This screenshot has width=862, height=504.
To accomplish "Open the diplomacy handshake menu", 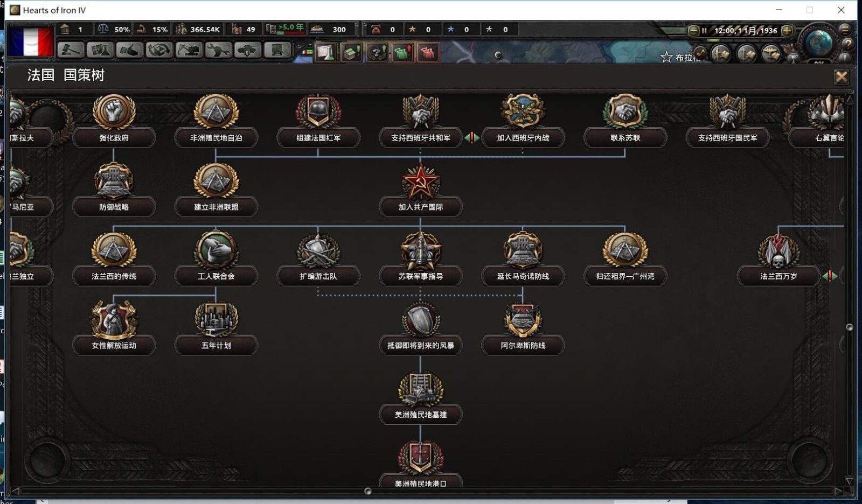I will click(x=129, y=50).
